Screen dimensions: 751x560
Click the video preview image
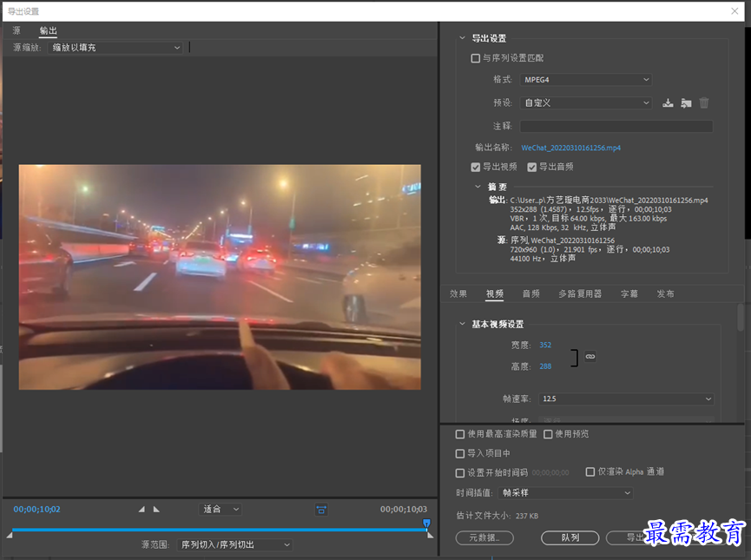[x=220, y=277]
